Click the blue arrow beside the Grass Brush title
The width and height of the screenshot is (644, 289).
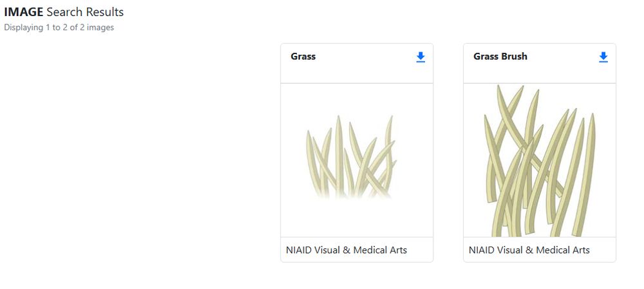pyautogui.click(x=603, y=57)
